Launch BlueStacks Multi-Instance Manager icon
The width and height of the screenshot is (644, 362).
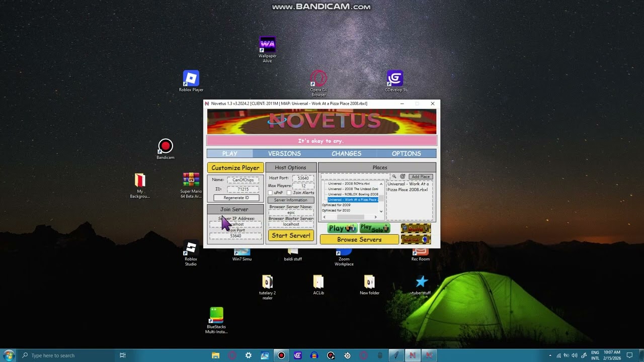216,321
